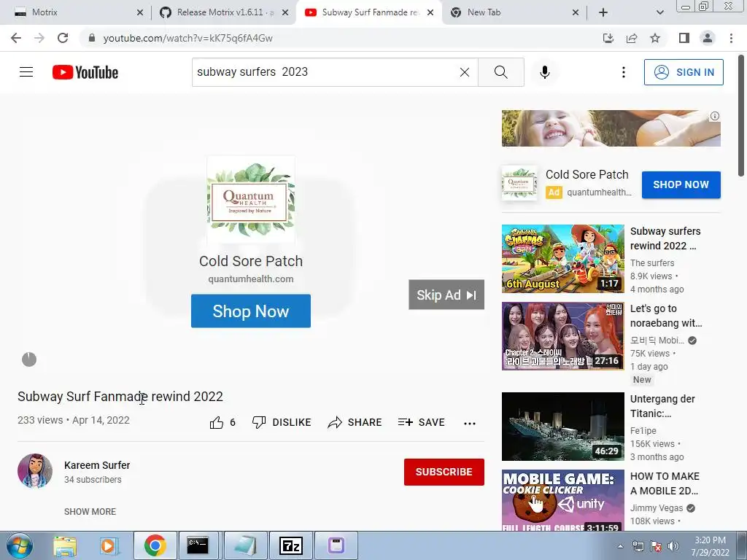Image resolution: width=747 pixels, height=560 pixels.
Task: Click the SIGN IN button
Action: pos(683,72)
